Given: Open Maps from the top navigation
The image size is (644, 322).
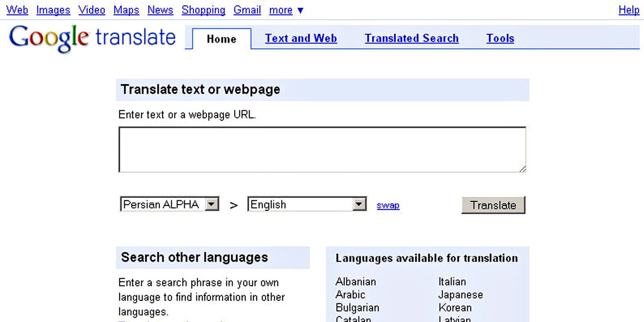Looking at the screenshot, I should 126,10.
